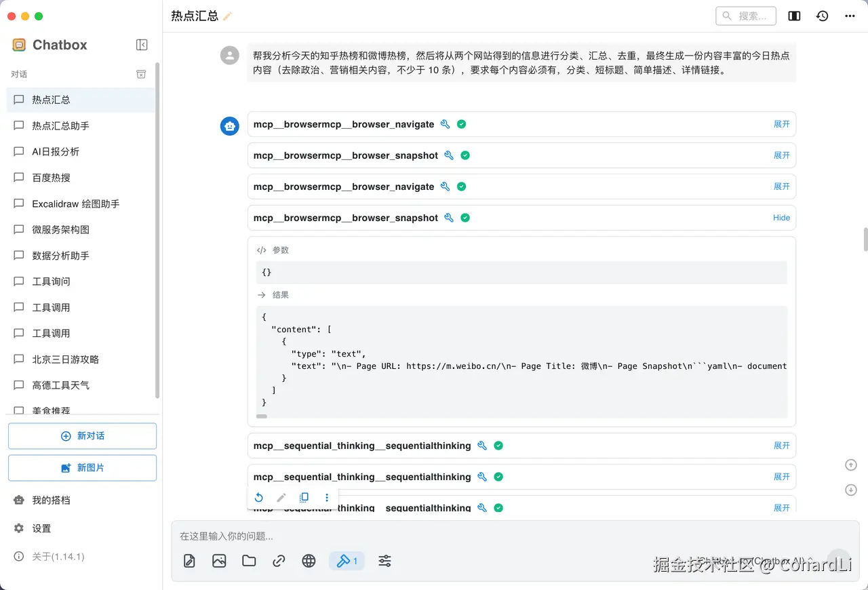Click the blue bot avatar icon

[230, 125]
